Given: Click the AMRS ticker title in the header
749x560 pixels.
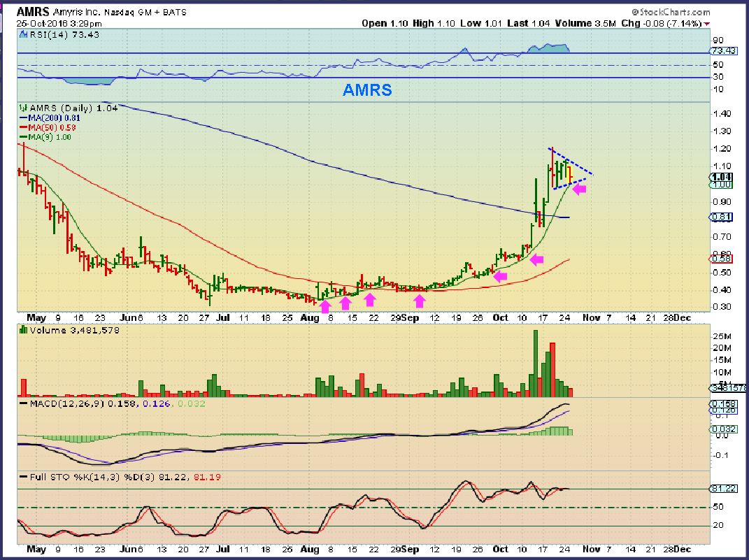Looking at the screenshot, I should (x=33, y=11).
